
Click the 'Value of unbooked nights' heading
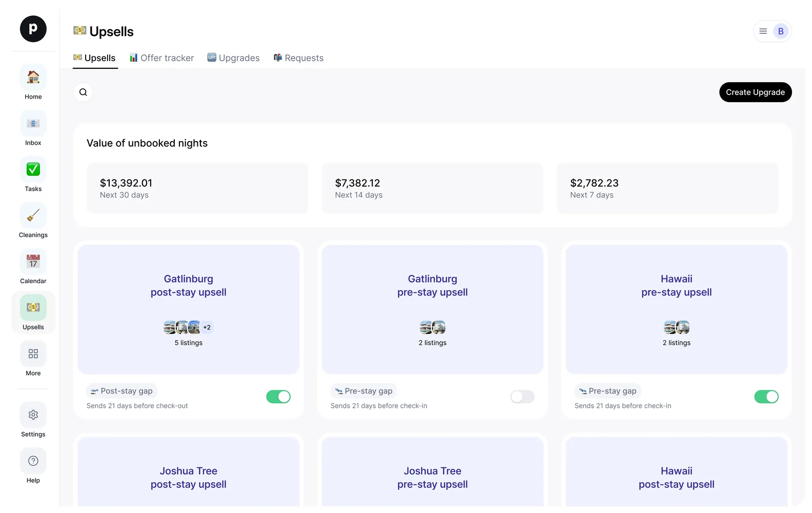coord(147,143)
